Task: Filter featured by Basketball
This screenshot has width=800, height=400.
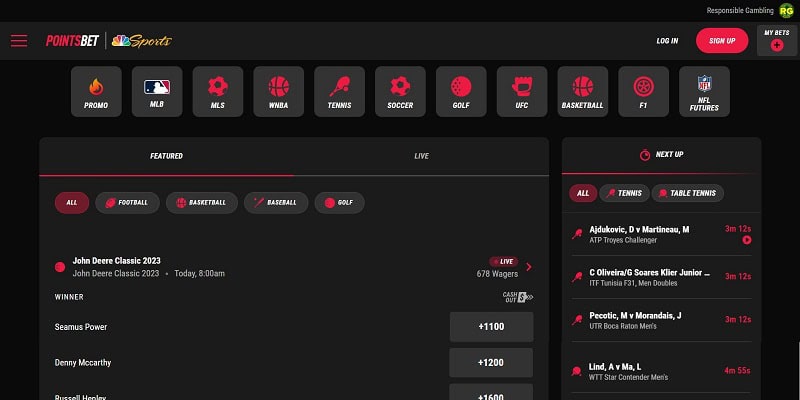Action: (202, 203)
